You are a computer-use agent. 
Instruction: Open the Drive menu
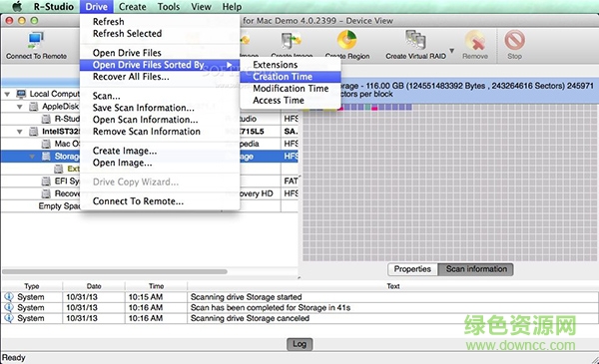[x=96, y=7]
